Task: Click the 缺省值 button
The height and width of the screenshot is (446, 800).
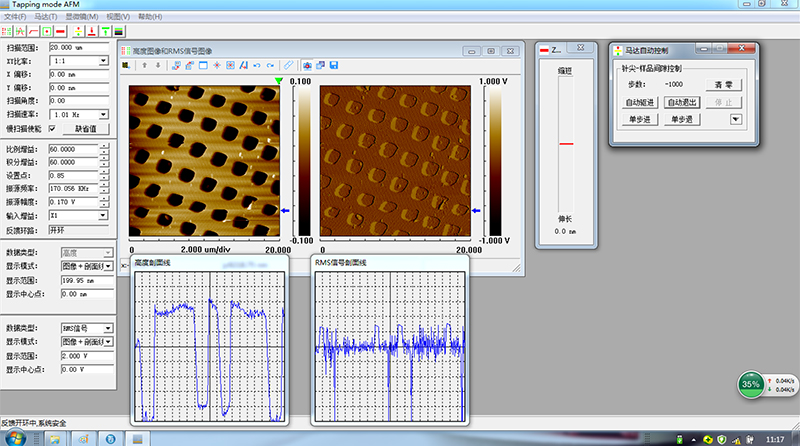Action: [86, 129]
